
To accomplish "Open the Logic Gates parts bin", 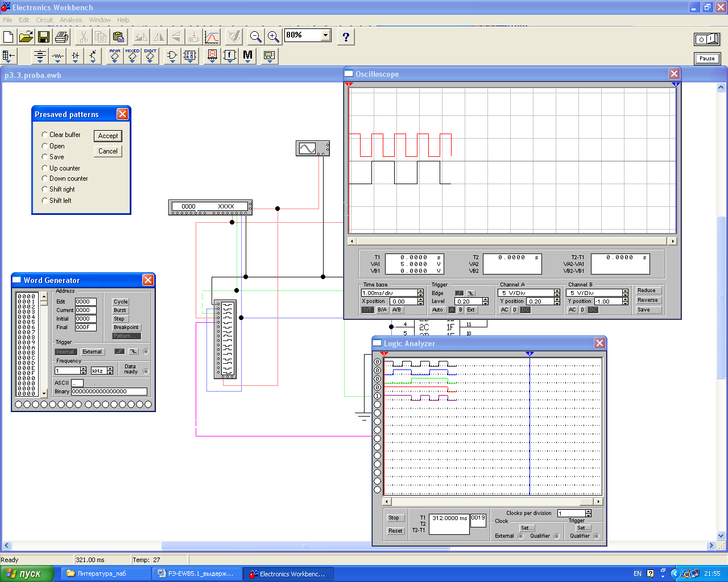I will point(172,56).
